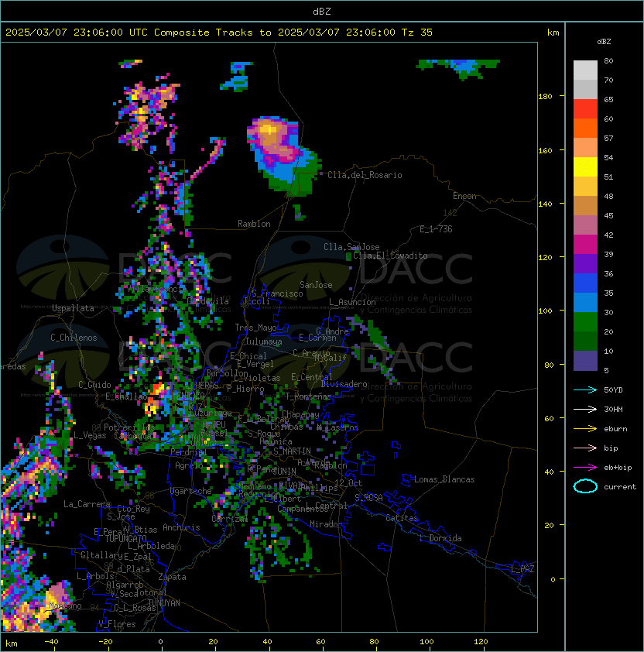Click the 140 km tick on right axis
The image size is (644, 652).
tap(545, 204)
